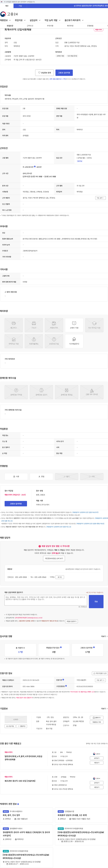Image resolution: width=108 pixels, height=868 pixels.
Task: Open 요약보기 for 일반관리 job posting
Action: [97, 758]
